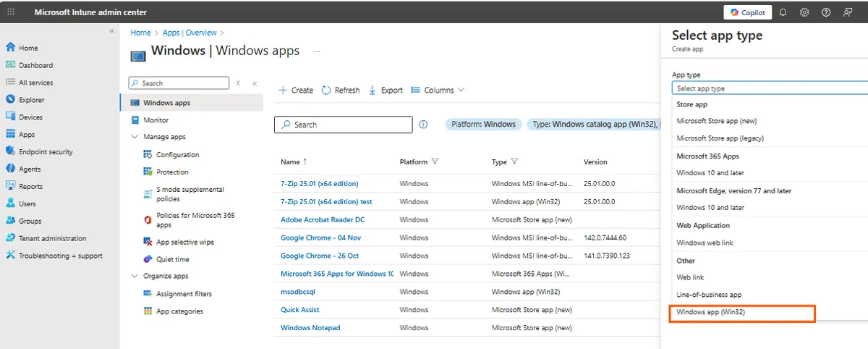Open Google Chrome - 04 Nov app
Viewport: 868px width, 349px height.
point(320,237)
